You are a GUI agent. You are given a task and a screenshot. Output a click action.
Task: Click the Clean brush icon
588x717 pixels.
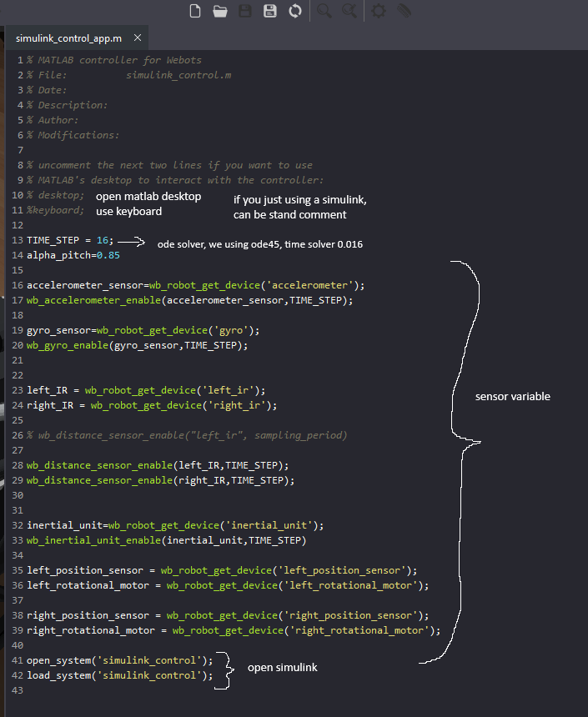click(404, 11)
